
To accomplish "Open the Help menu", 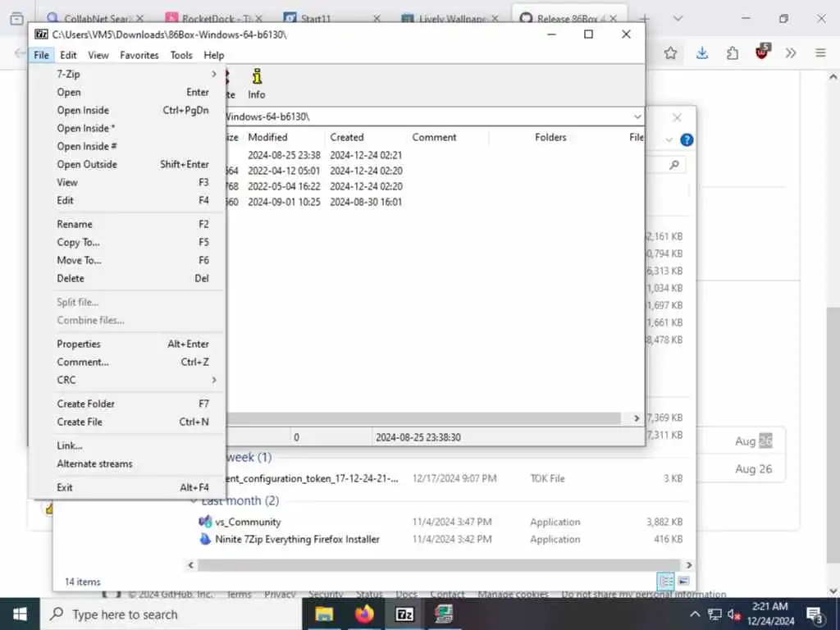I will pos(214,55).
